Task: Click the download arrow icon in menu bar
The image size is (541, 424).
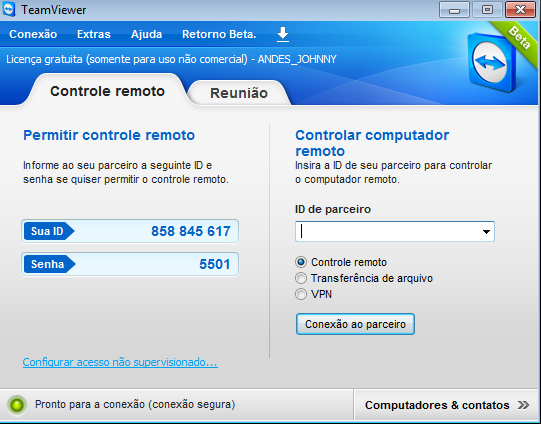Action: tap(283, 34)
